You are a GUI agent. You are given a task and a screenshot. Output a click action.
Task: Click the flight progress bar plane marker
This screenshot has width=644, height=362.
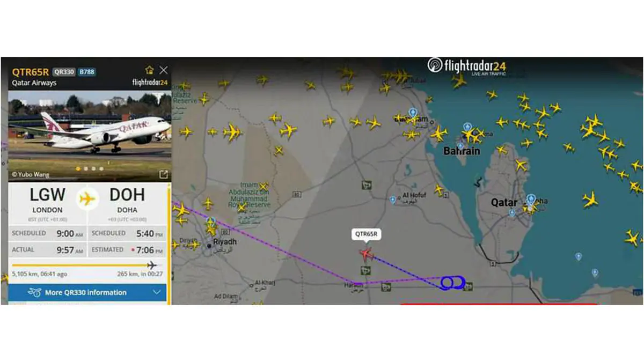(152, 265)
